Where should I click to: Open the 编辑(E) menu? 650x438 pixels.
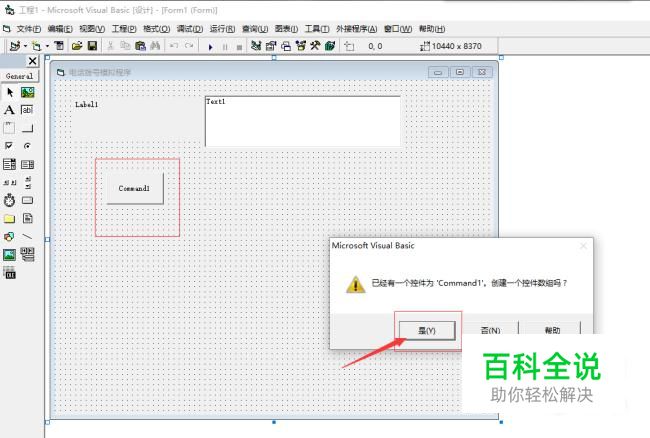pos(60,29)
